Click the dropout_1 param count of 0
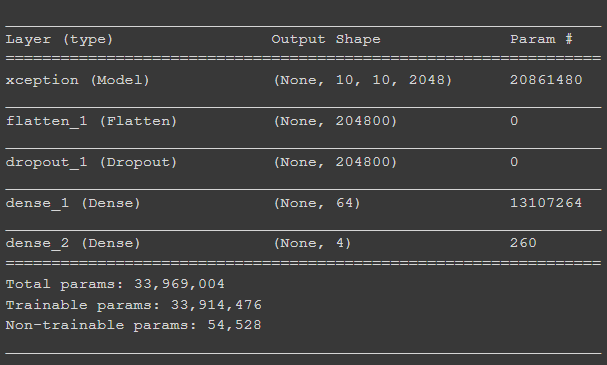The height and width of the screenshot is (365, 607). pos(514,162)
